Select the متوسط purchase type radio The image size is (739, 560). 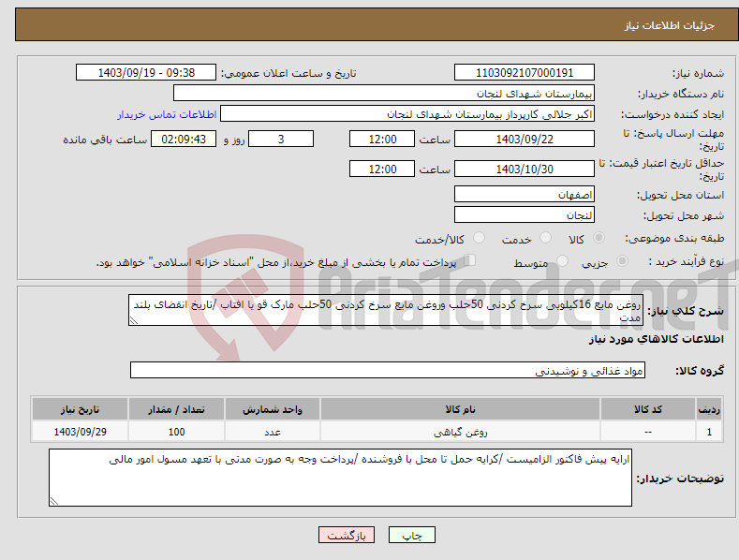[562, 260]
